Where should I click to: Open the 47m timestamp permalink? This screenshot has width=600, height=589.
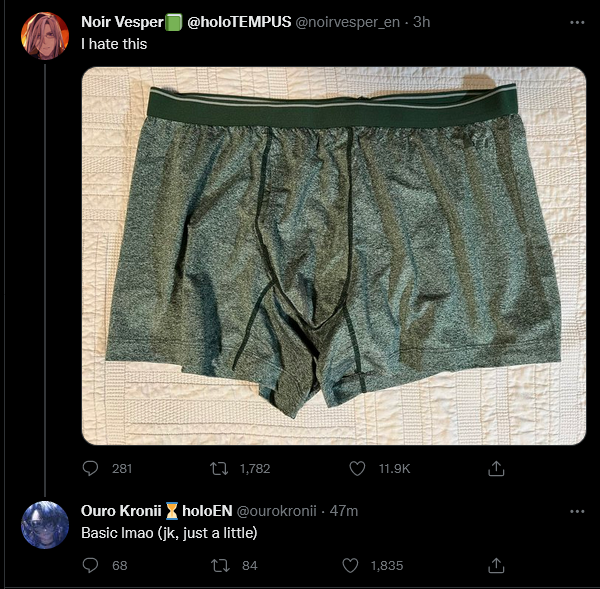pos(344,511)
